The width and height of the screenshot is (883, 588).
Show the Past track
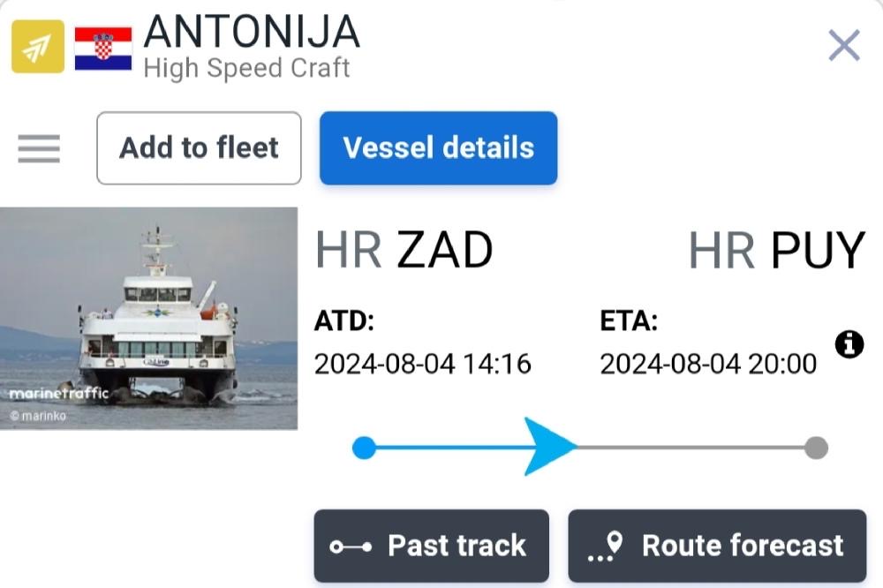tap(432, 546)
